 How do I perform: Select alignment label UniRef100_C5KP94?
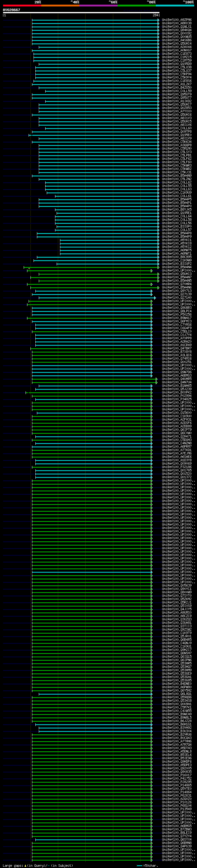[x=177, y=74]
